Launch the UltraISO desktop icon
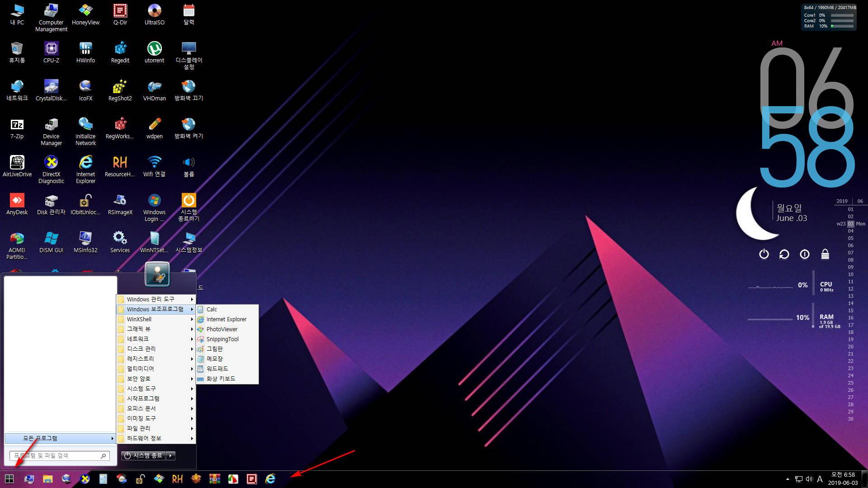The height and width of the screenshot is (488, 868). (x=155, y=14)
